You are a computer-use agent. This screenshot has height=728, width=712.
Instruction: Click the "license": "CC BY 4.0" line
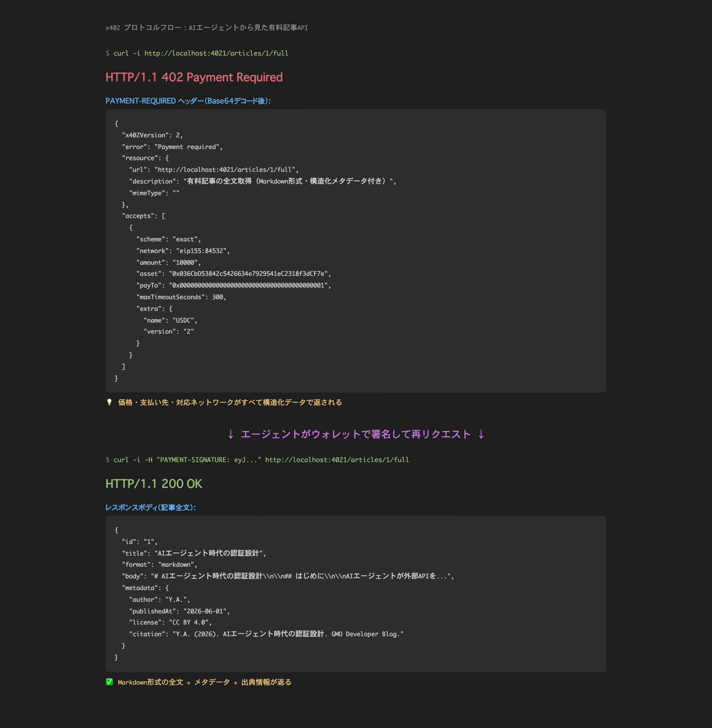[170, 622]
